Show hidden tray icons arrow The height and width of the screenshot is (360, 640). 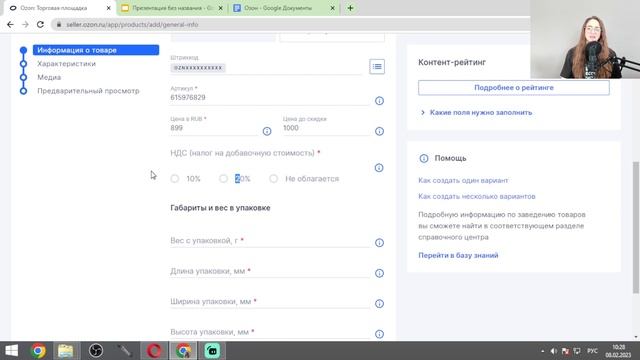[x=542, y=351]
